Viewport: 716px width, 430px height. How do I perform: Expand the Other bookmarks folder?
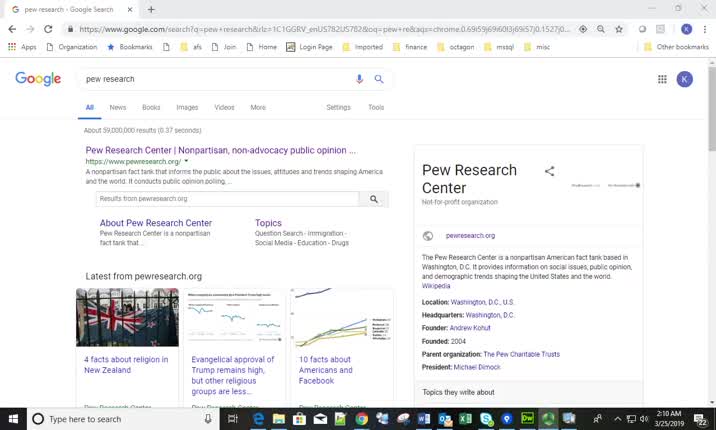[676, 47]
